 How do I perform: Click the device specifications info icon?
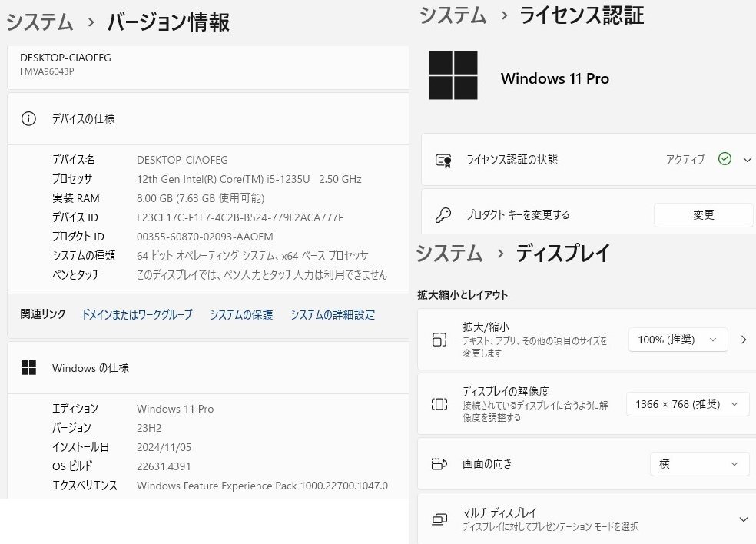(30, 119)
